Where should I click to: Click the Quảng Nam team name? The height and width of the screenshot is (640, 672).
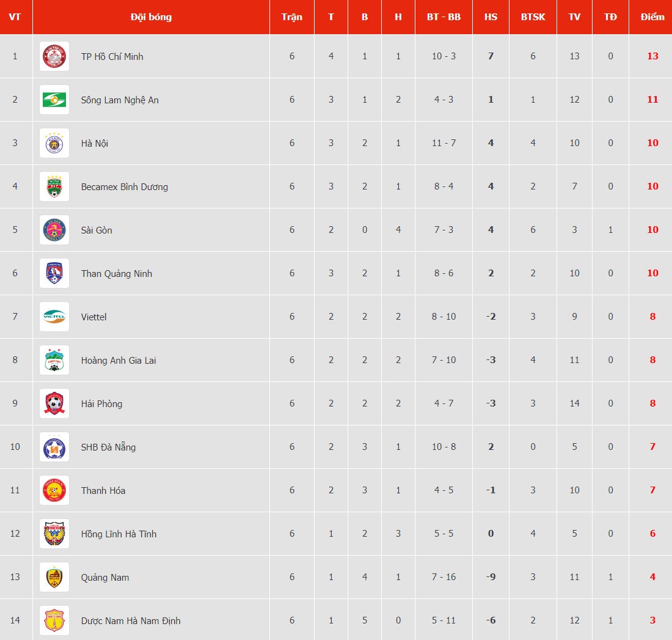click(x=105, y=578)
